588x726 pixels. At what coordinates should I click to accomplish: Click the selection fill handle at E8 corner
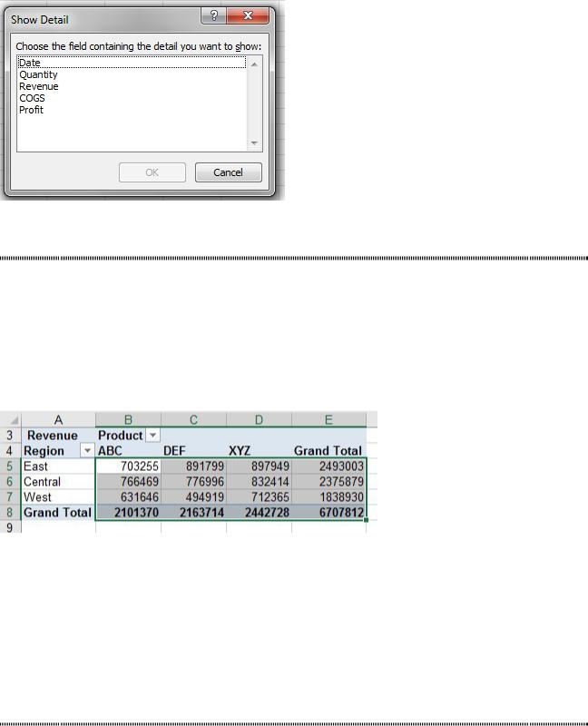coord(367,520)
